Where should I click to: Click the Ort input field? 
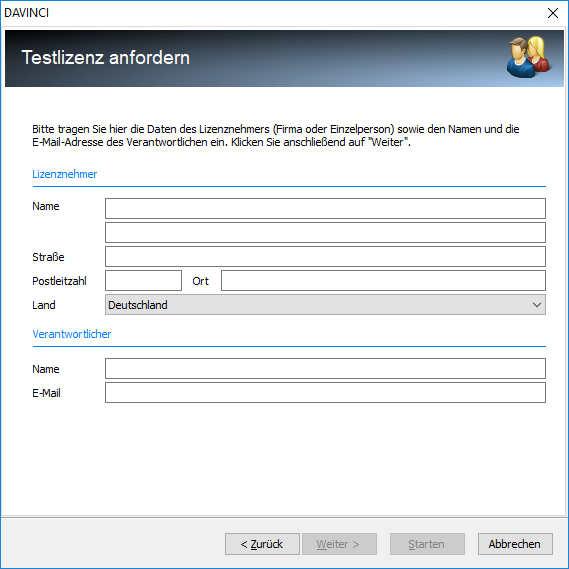[x=383, y=281]
